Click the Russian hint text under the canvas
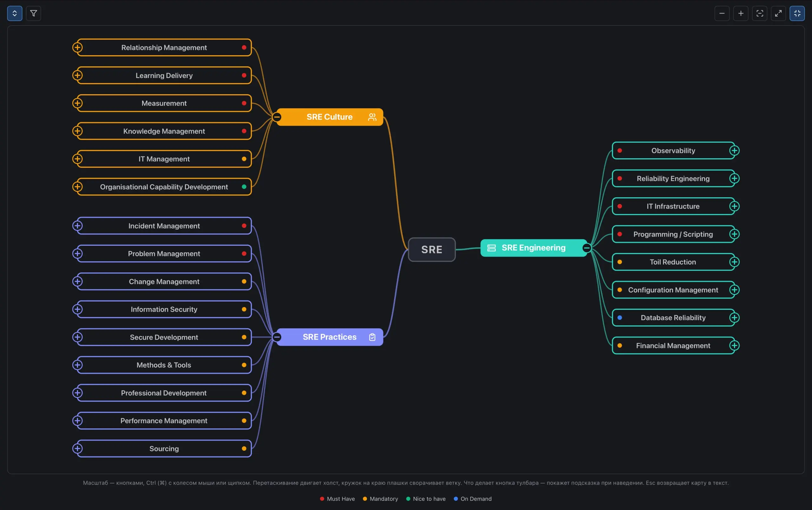The image size is (812, 510). (x=406, y=483)
